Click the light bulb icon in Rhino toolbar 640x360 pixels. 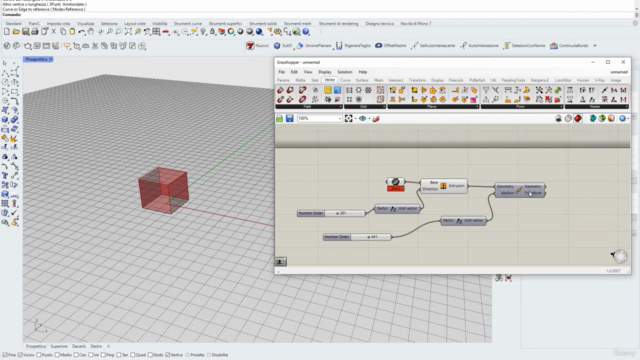coord(203,32)
